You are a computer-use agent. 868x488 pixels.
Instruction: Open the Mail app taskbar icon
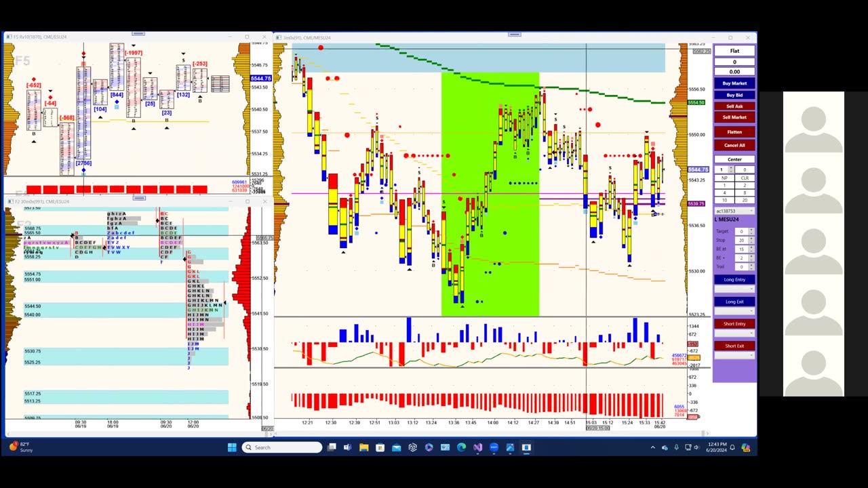tap(397, 447)
